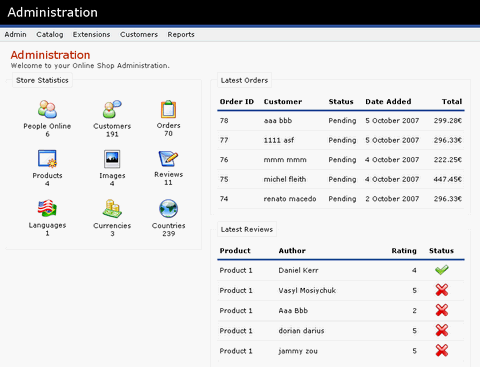Click green checkmark status for Daniel Kerr
The width and height of the screenshot is (480, 367).
442,270
